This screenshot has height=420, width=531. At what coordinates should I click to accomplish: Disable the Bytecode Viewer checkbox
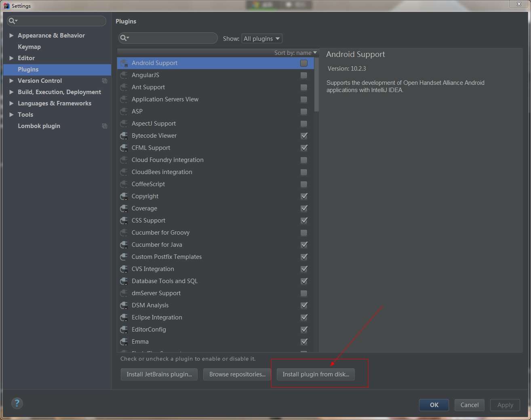click(x=304, y=136)
